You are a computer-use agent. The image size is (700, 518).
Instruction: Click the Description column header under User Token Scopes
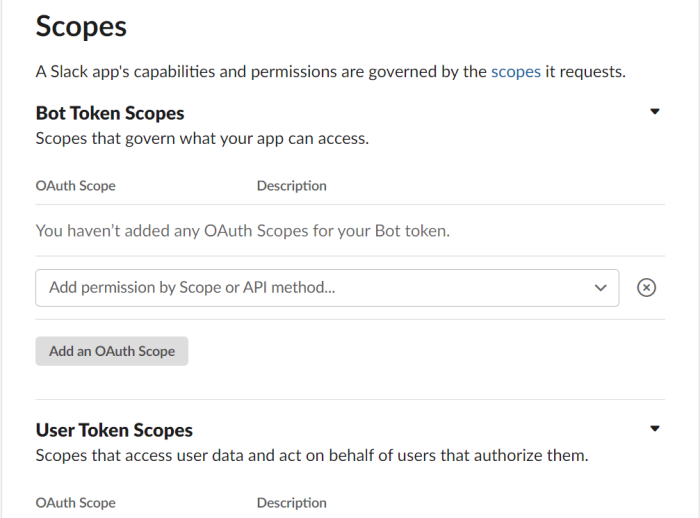click(292, 503)
